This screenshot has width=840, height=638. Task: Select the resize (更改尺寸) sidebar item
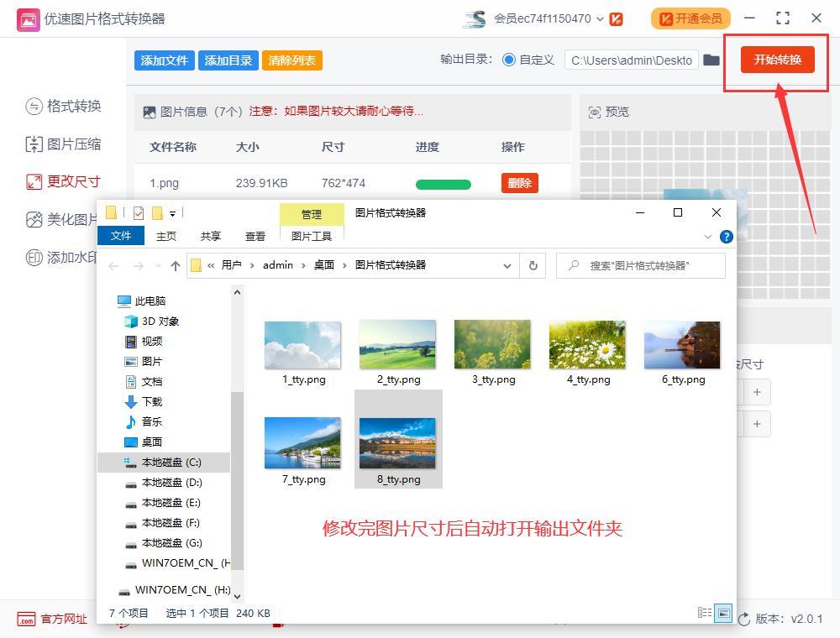click(64, 181)
